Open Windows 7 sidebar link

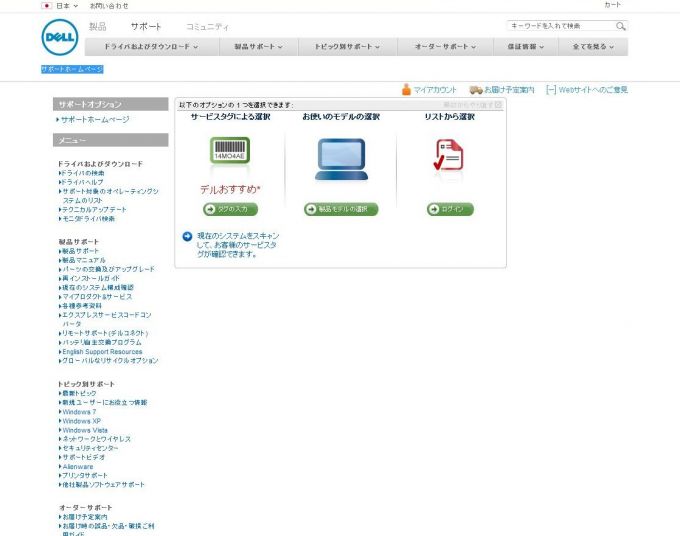coord(79,412)
